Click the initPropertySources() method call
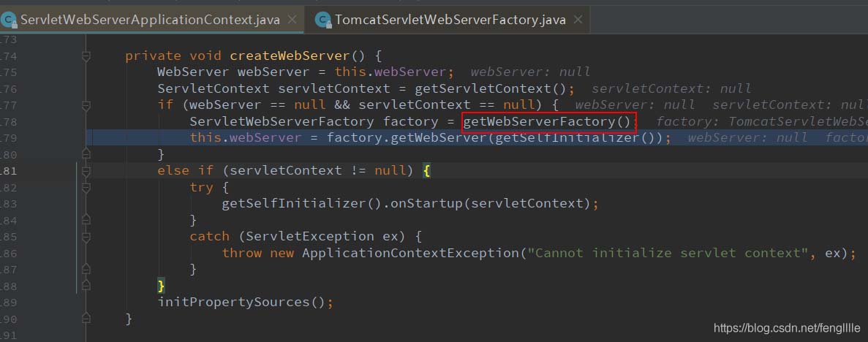868x342 pixels. pos(245,302)
